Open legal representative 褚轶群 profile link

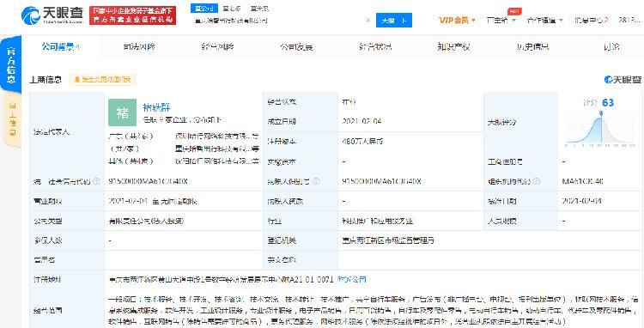[156, 107]
